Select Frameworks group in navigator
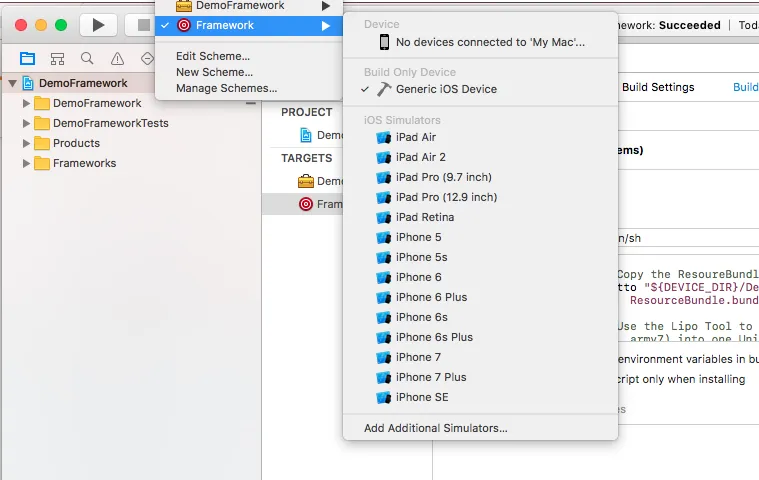Viewport: 759px width, 480px height. click(x=85, y=164)
